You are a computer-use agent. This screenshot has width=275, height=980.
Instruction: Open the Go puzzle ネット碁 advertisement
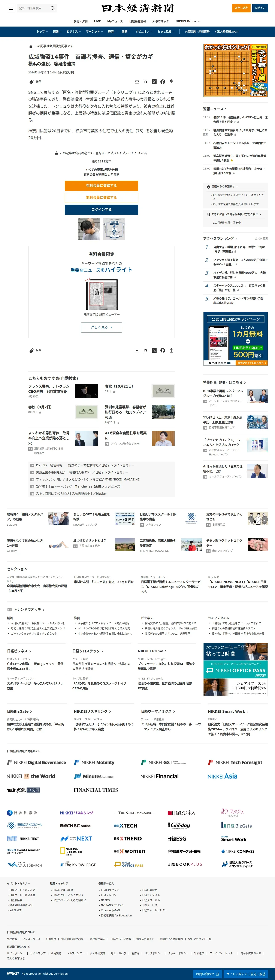coord(235,70)
